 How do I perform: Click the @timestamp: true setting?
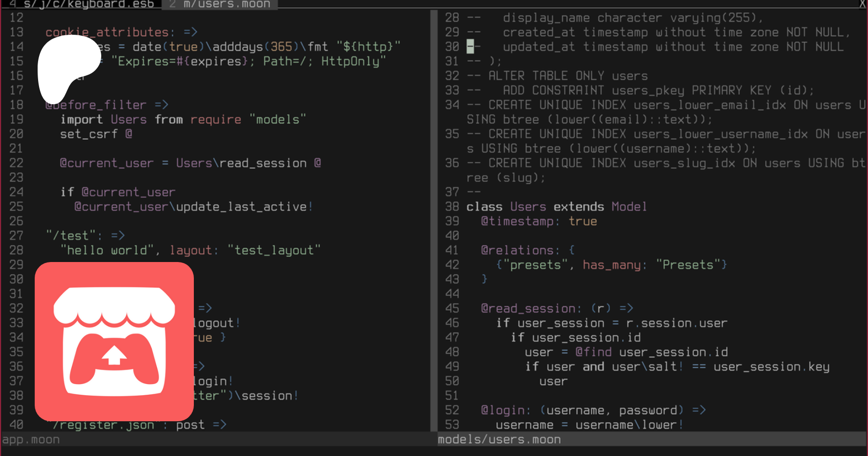pos(539,221)
